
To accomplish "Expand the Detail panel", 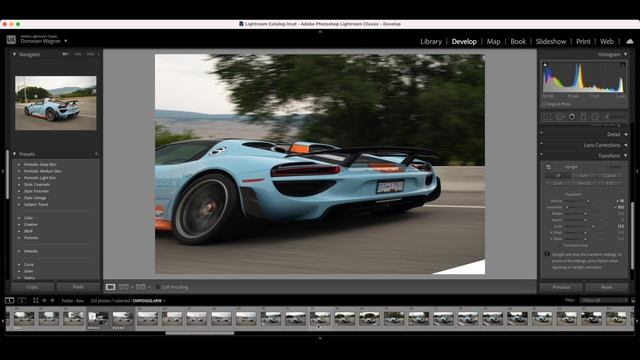I will pyautogui.click(x=625, y=134).
